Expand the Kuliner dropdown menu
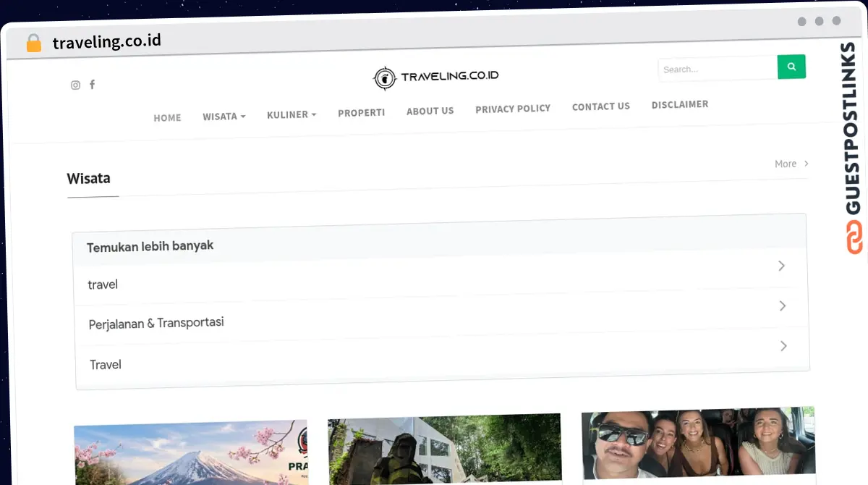868x485 pixels. [x=292, y=114]
